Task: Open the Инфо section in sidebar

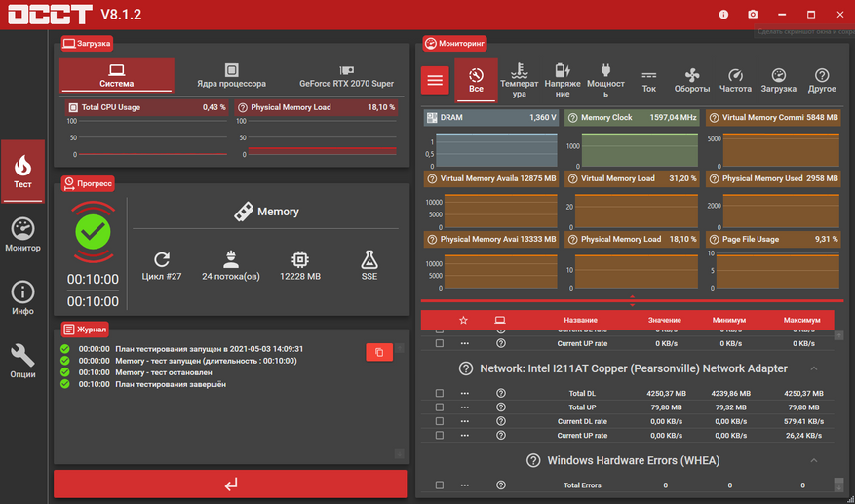Action: click(x=22, y=298)
